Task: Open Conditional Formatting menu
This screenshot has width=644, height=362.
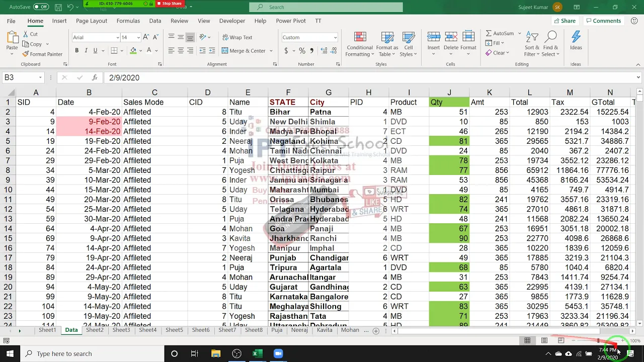Action: [360, 44]
